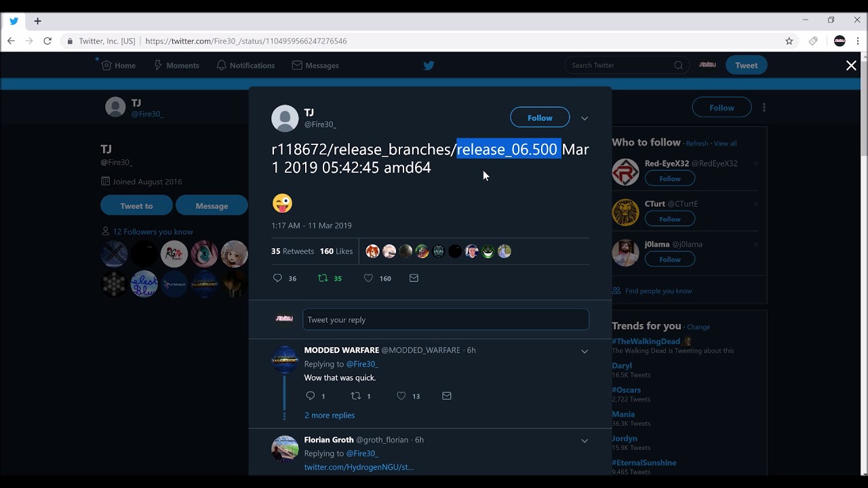Open Find people you know
868x488 pixels.
[658, 291]
